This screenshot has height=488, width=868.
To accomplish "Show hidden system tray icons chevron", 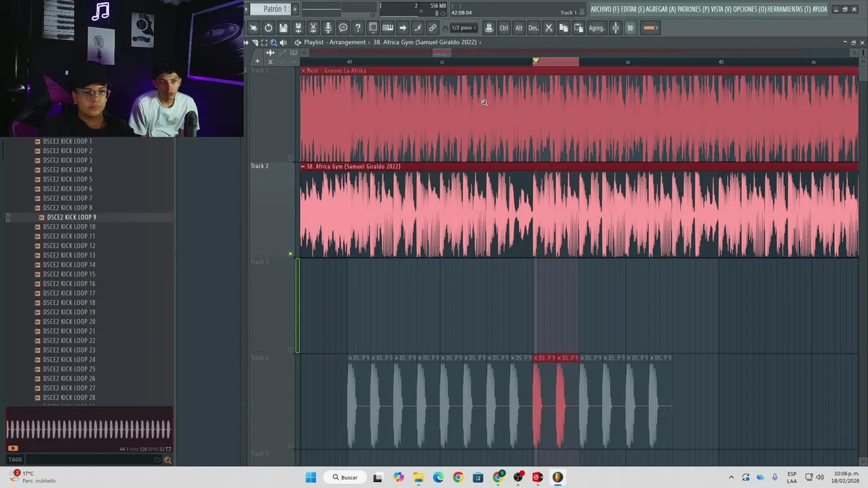I will point(731,477).
